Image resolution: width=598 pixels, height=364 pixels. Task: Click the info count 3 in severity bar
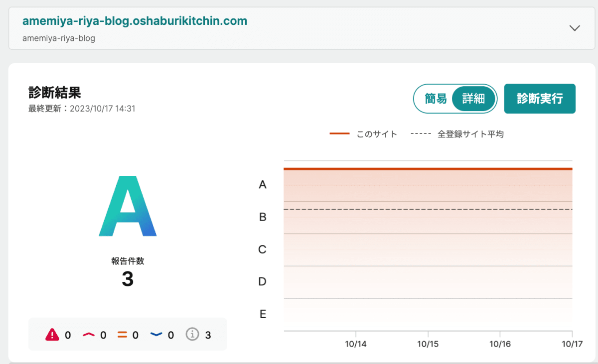point(208,335)
